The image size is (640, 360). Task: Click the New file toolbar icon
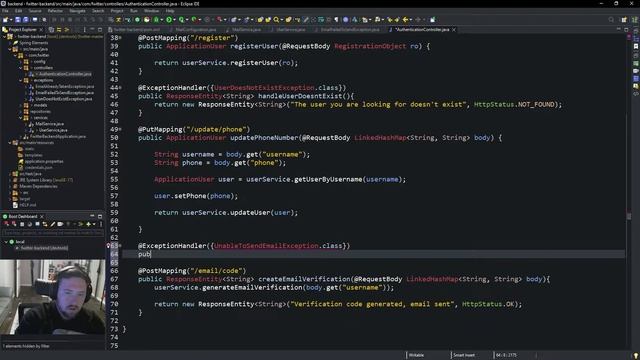click(x=6, y=20)
